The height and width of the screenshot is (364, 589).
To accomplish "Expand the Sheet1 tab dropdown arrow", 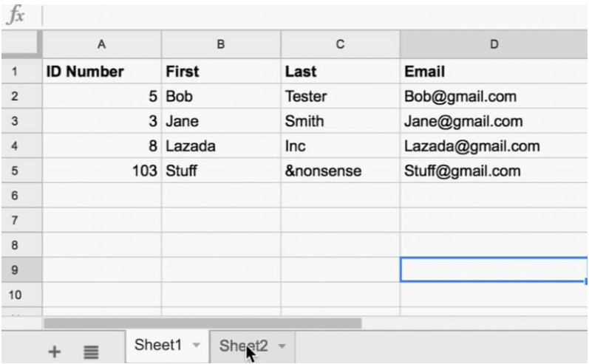I will 197,345.
